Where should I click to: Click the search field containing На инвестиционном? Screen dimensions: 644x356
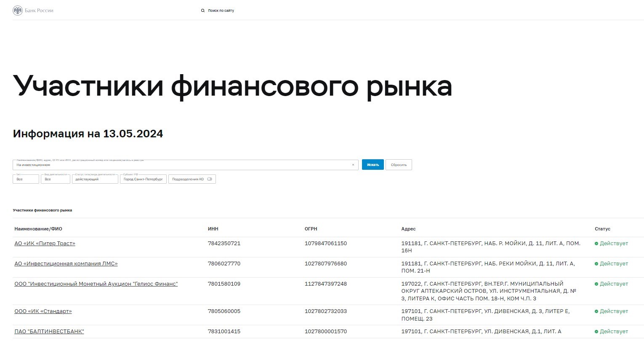click(185, 165)
